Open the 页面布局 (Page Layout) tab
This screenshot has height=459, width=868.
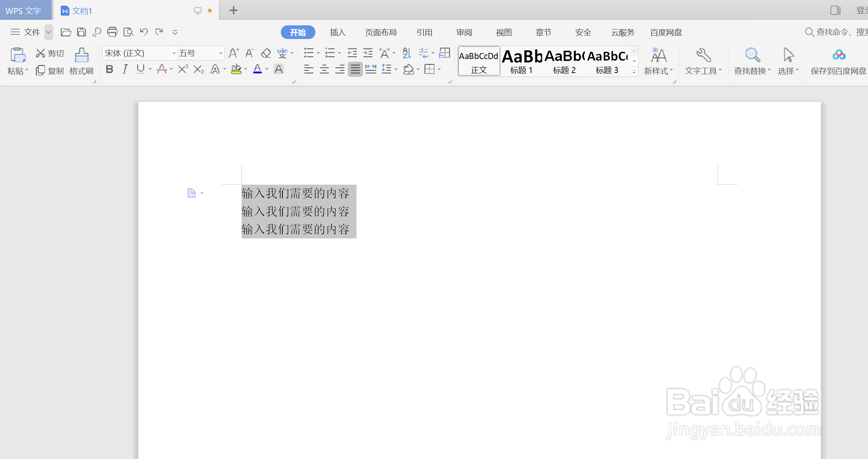point(381,33)
